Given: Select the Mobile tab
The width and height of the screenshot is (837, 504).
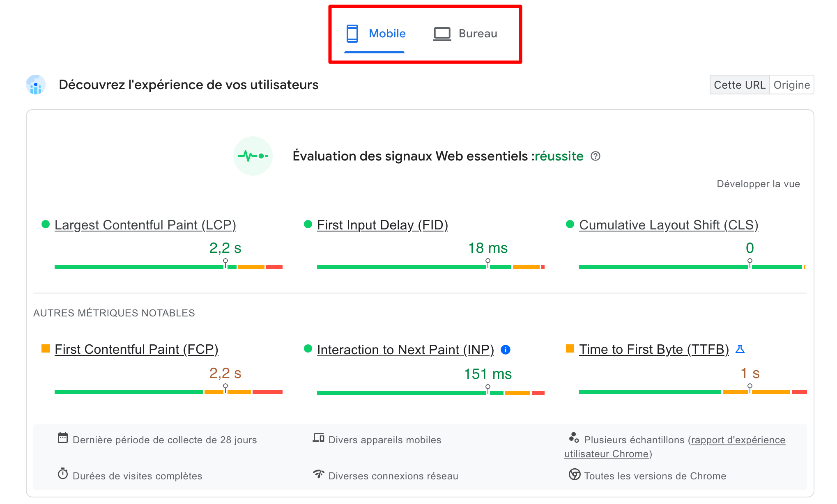Looking at the screenshot, I should coord(386,33).
